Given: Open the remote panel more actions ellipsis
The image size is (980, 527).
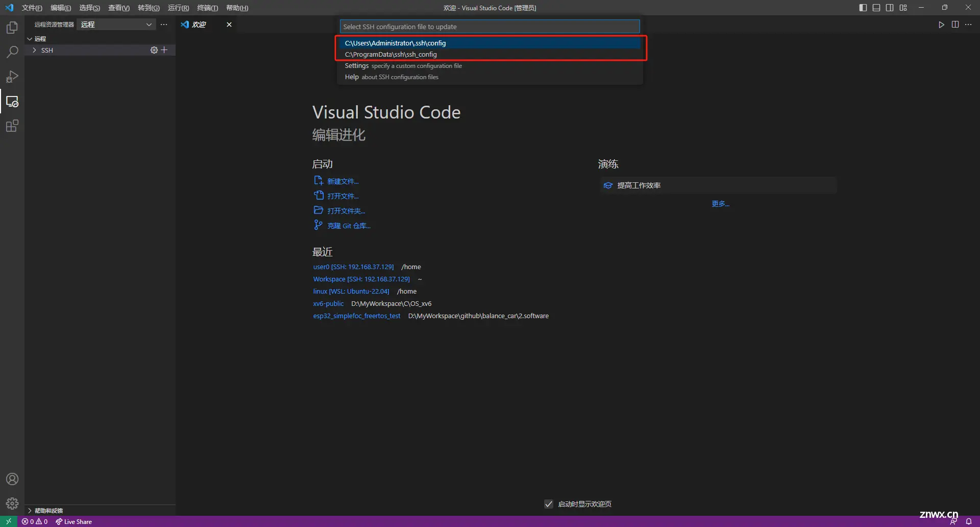Looking at the screenshot, I should click(x=164, y=25).
